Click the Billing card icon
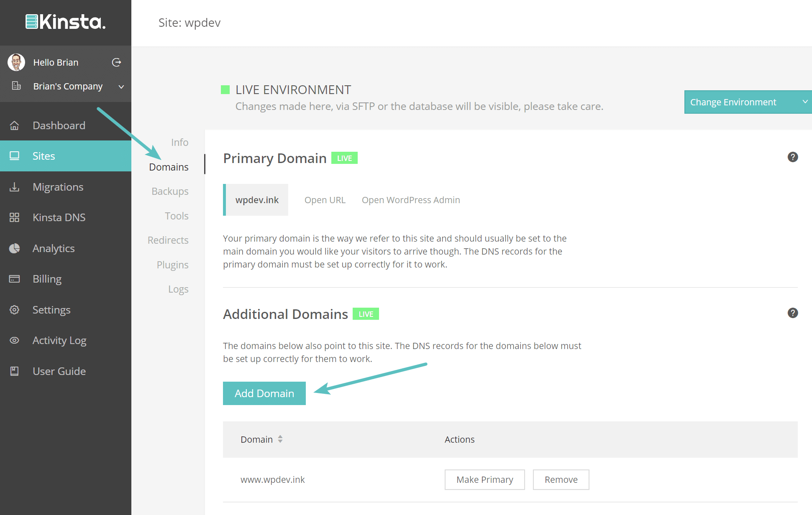Image resolution: width=812 pixels, height=515 pixels. (15, 279)
